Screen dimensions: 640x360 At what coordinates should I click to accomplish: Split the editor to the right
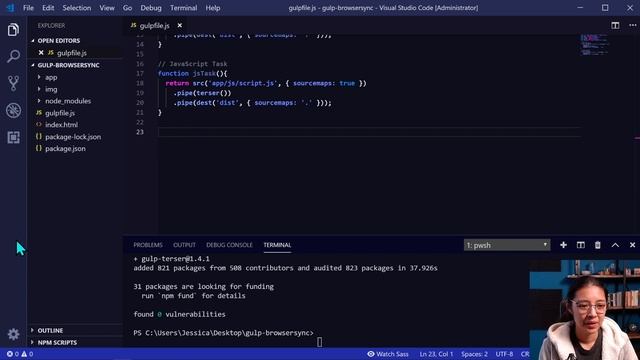click(x=615, y=25)
